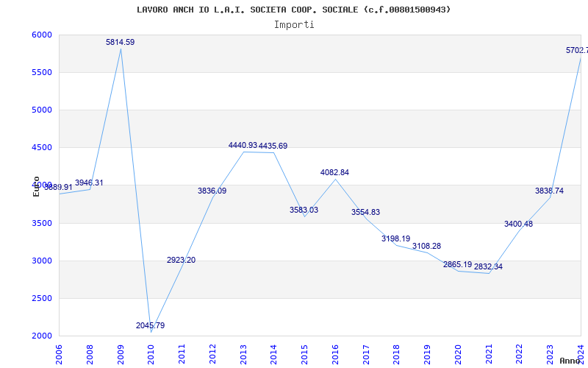Select the 2865.19 data label

[x=457, y=264]
